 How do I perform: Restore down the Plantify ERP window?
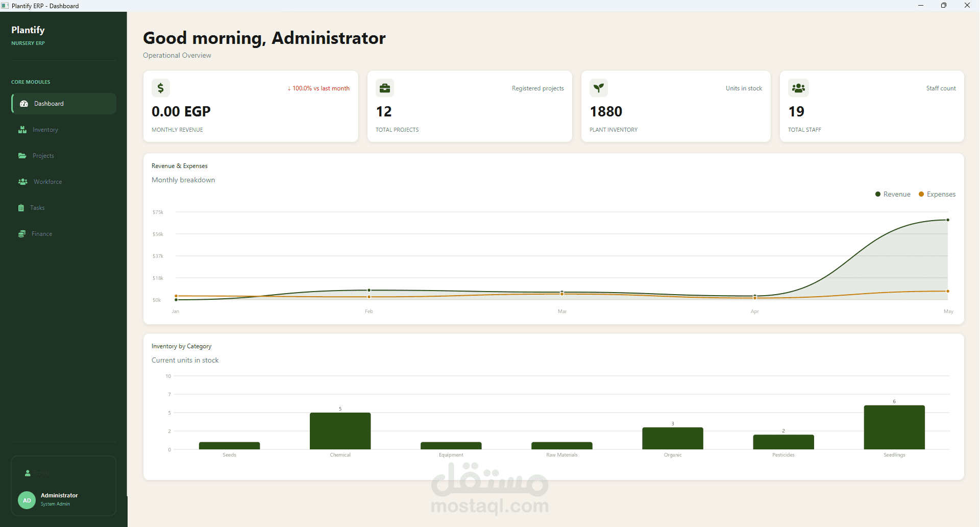click(944, 6)
